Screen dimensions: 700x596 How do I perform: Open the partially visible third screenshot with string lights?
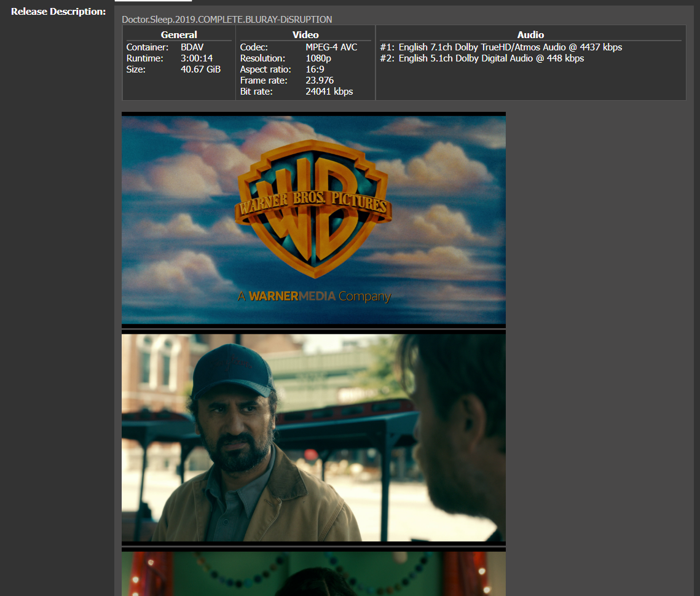[x=313, y=572]
